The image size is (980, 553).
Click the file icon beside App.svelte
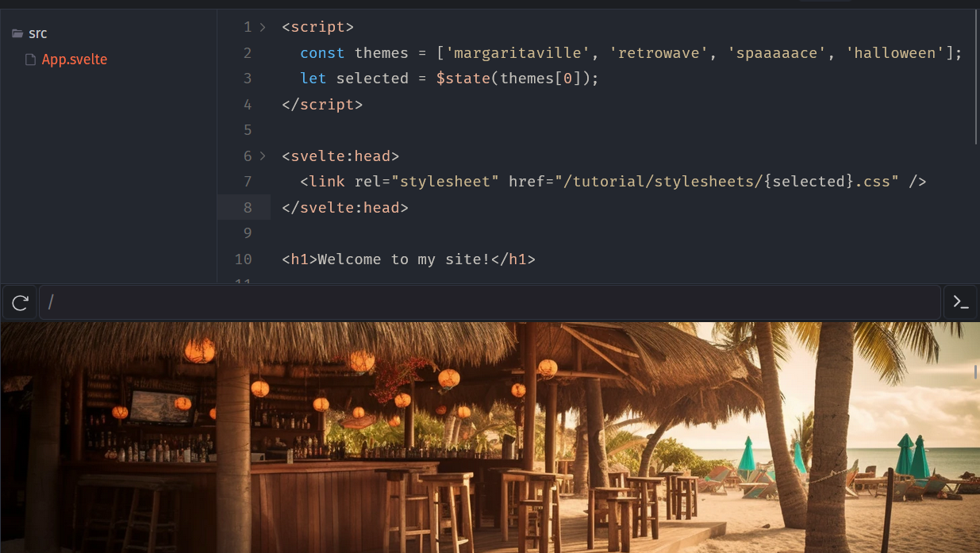[x=31, y=60]
